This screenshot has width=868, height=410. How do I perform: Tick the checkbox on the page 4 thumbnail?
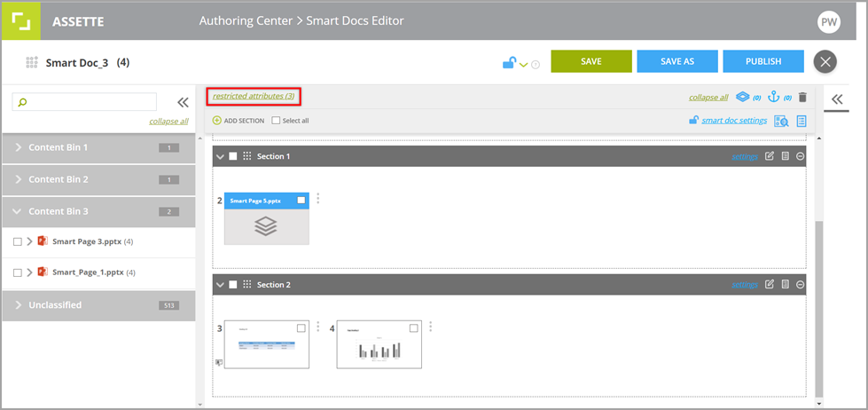[x=413, y=328]
